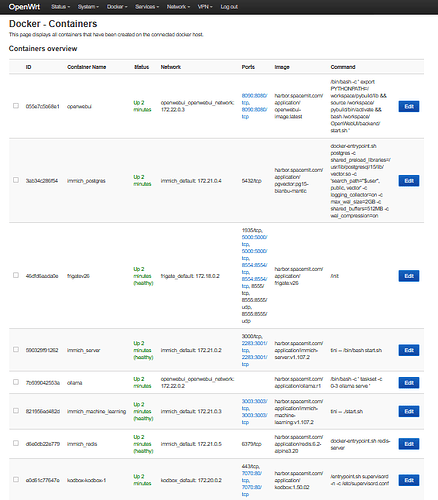Click the /init command cell

(334, 276)
